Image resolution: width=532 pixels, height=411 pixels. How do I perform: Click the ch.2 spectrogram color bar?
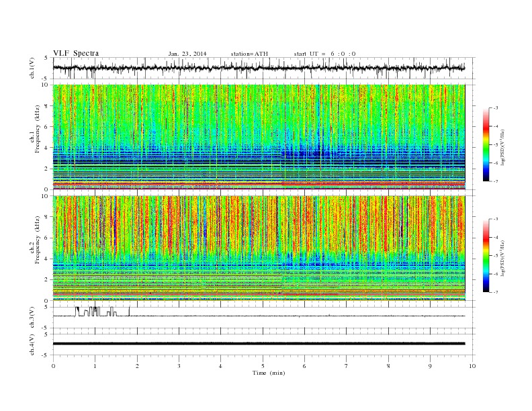point(486,255)
